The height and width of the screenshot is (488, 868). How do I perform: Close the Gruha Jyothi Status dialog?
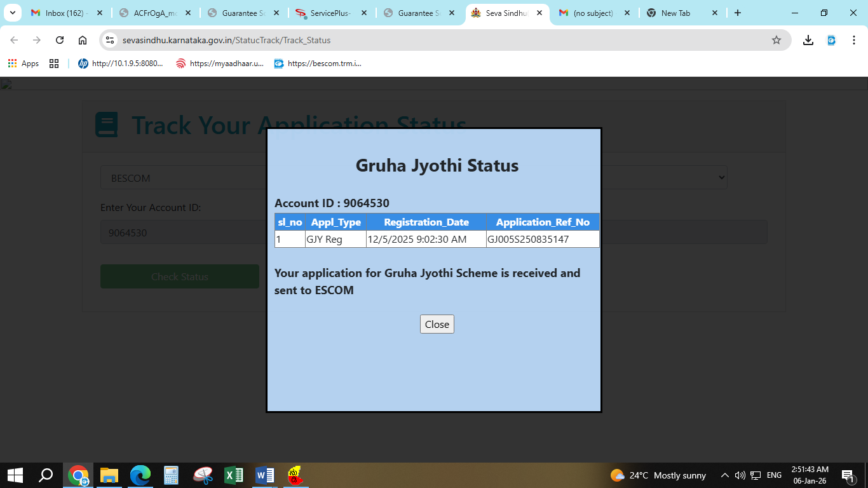click(x=437, y=324)
